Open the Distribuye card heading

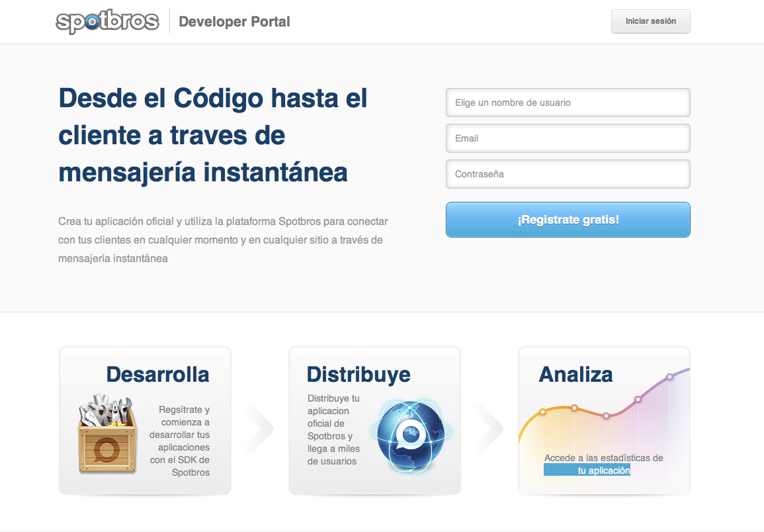pos(359,375)
